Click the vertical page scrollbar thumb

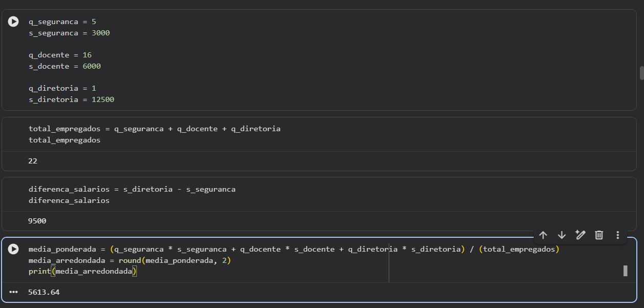641,73
